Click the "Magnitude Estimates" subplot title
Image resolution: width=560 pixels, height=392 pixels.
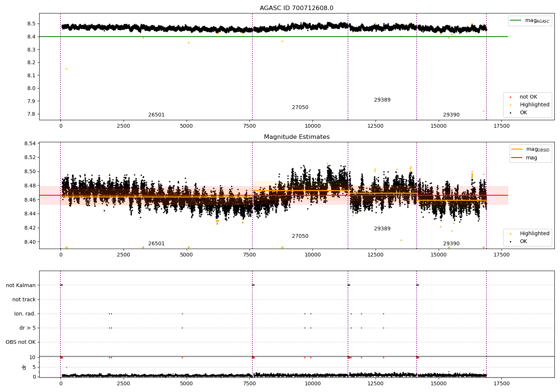pyautogui.click(x=296, y=137)
